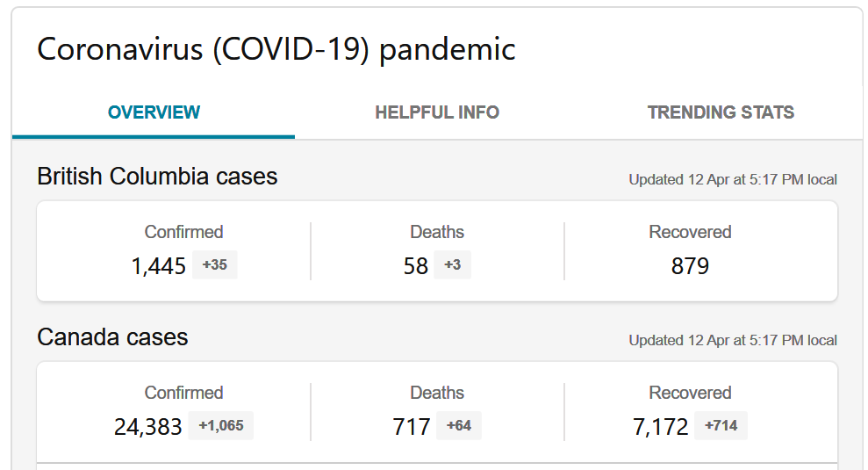Click the Coronavirus (COVID-19) pandemic title

click(276, 49)
